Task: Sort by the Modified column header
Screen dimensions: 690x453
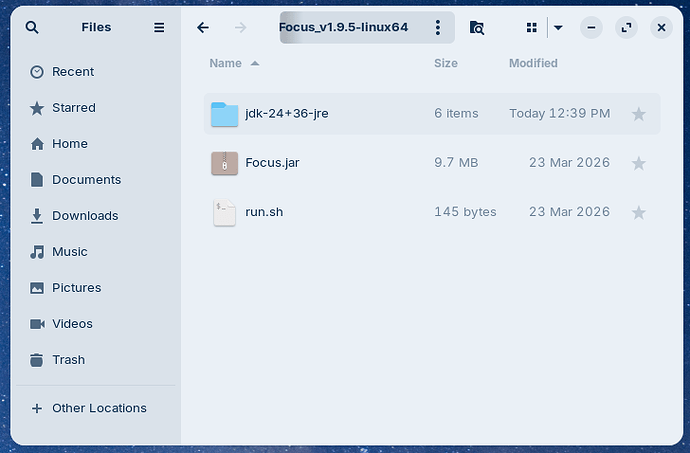Action: coord(533,63)
